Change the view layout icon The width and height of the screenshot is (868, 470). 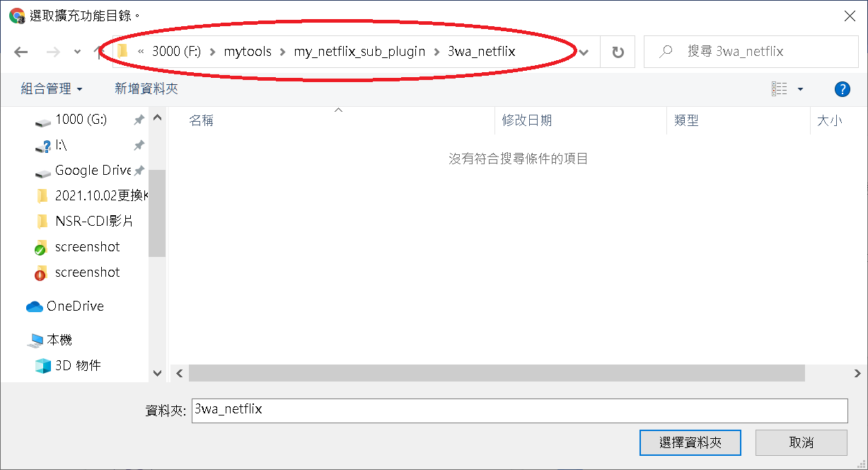(x=780, y=88)
